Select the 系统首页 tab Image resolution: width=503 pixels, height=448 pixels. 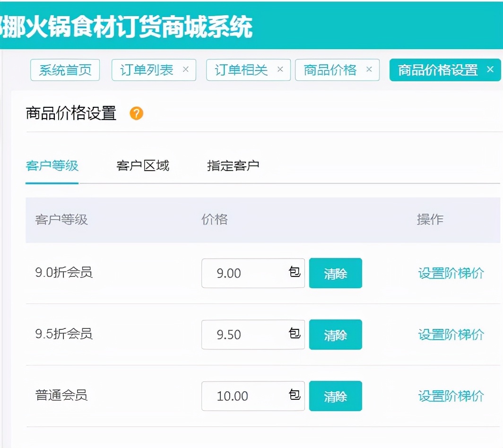[65, 69]
